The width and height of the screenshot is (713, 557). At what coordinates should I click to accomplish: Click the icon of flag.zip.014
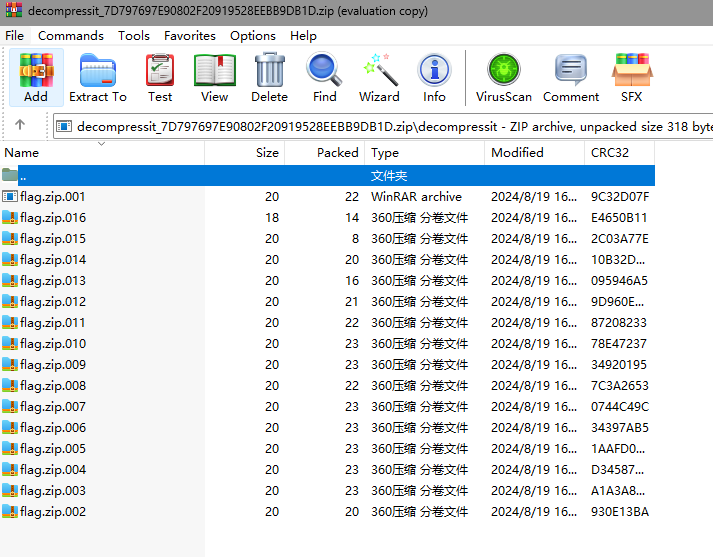pyautogui.click(x=10, y=259)
